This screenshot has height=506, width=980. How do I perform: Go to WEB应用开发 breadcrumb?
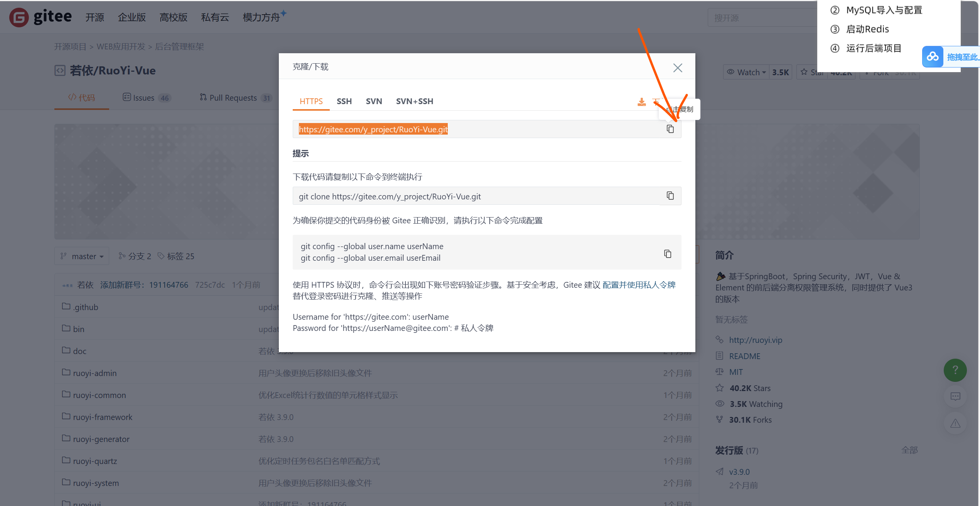(x=121, y=47)
